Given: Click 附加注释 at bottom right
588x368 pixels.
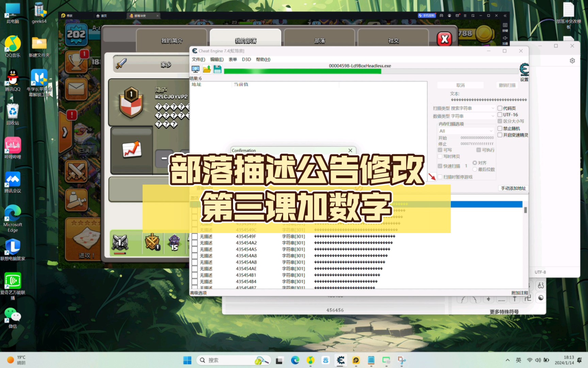Looking at the screenshot, I should 520,293.
